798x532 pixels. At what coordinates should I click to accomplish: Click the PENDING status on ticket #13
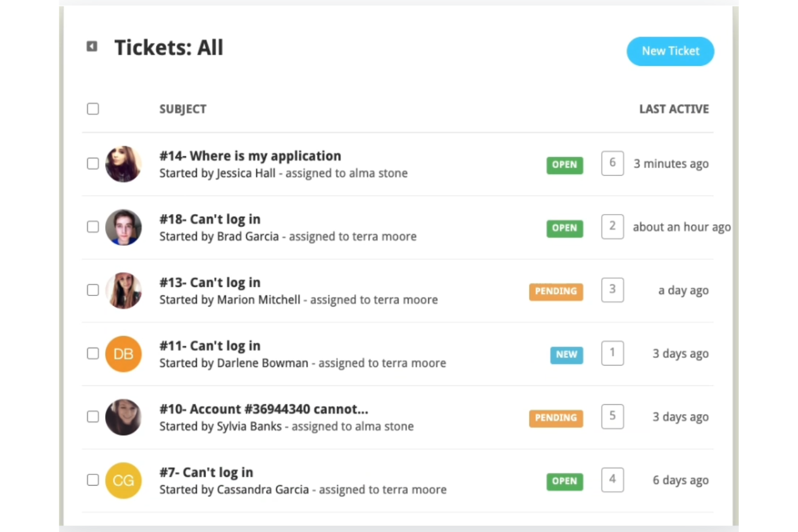point(555,291)
